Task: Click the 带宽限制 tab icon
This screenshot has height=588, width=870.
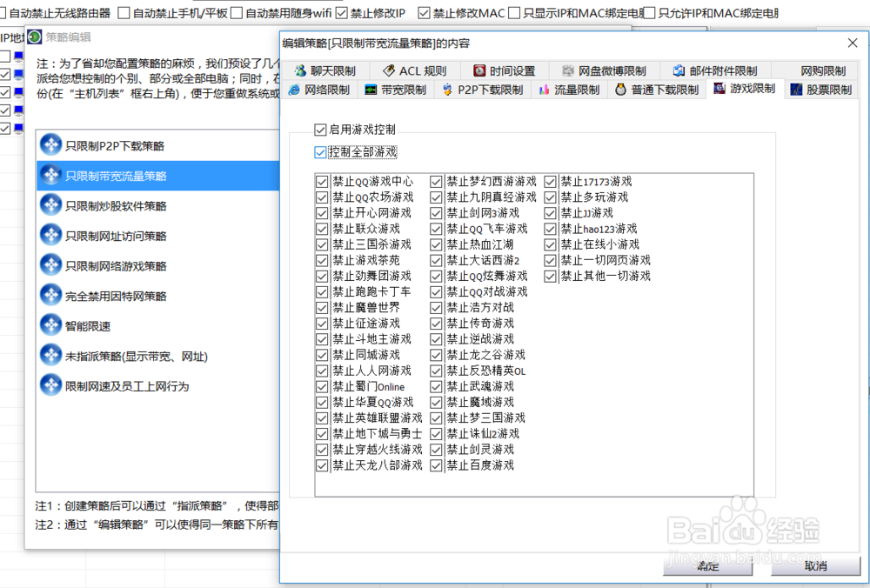Action: [x=371, y=90]
